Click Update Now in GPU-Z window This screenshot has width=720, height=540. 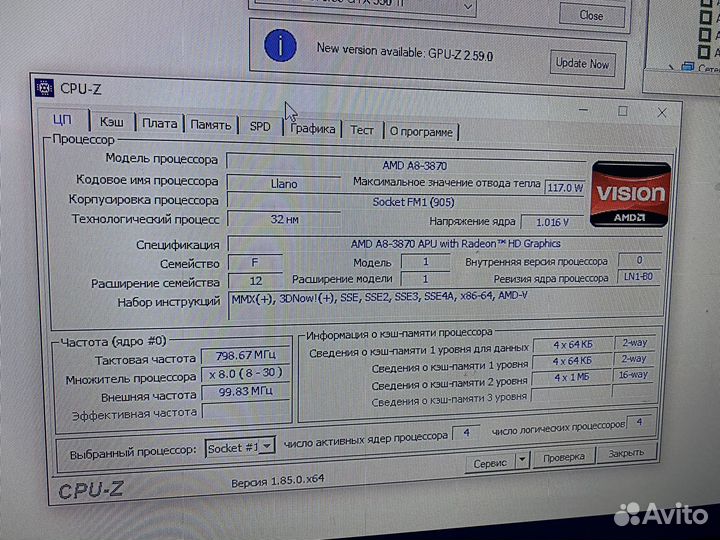pyautogui.click(x=582, y=63)
